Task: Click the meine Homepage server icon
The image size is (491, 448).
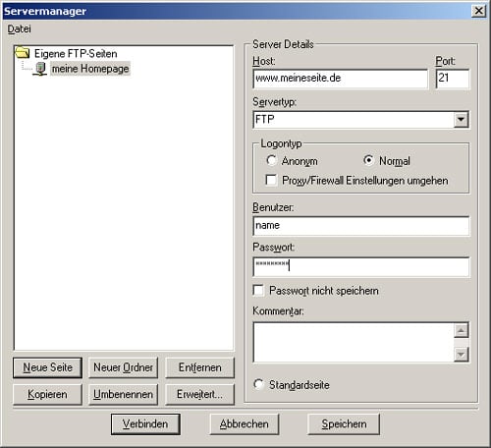Action: click(x=40, y=69)
